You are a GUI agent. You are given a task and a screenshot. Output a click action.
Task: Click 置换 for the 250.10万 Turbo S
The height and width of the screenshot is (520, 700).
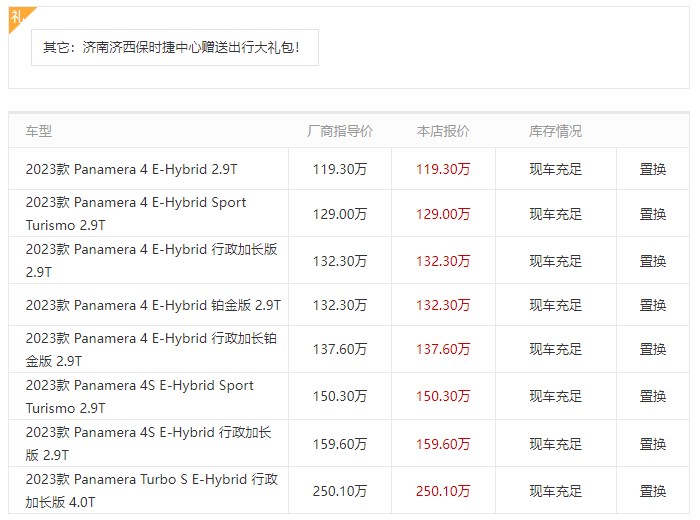tap(653, 491)
